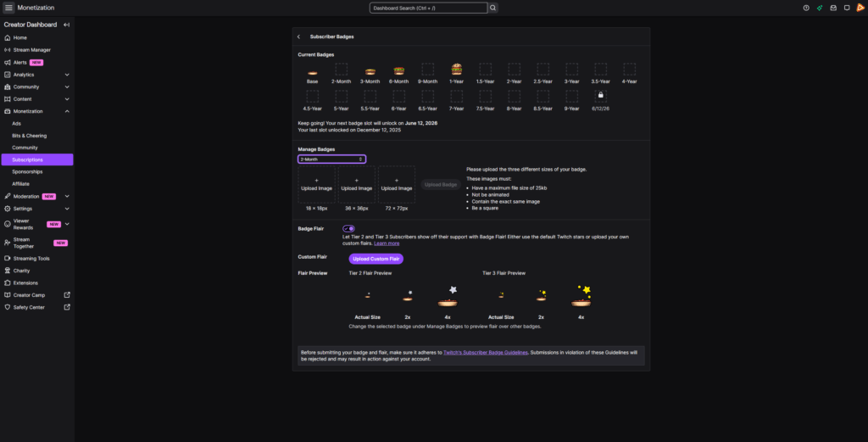Viewport: 868px width, 442px height.
Task: Click the Dashboard Search input field
Action: [x=428, y=8]
